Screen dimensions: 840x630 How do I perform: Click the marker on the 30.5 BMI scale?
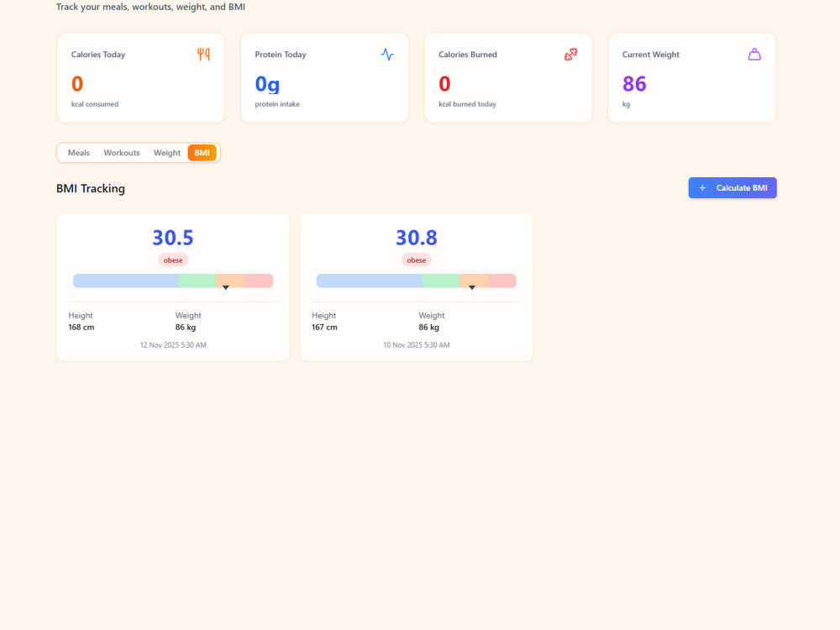coord(226,287)
